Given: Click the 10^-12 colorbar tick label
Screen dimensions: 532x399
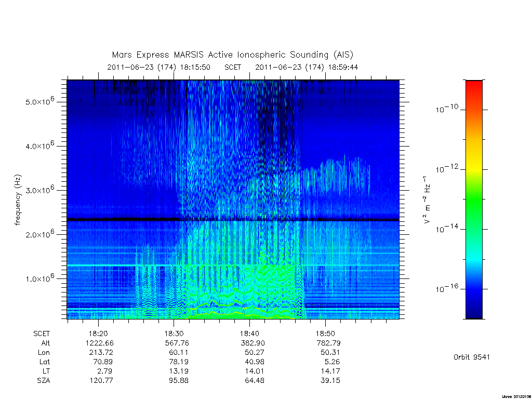Looking at the screenshot, I should click(x=447, y=168).
